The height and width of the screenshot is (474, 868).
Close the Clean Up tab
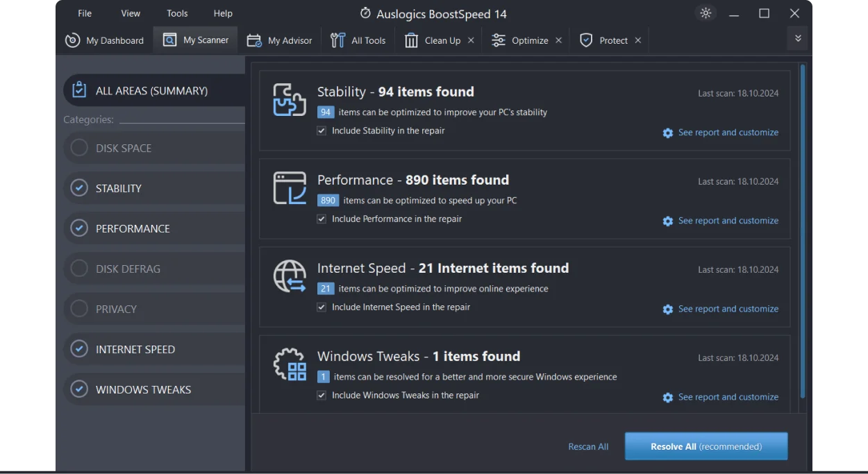pyautogui.click(x=471, y=40)
